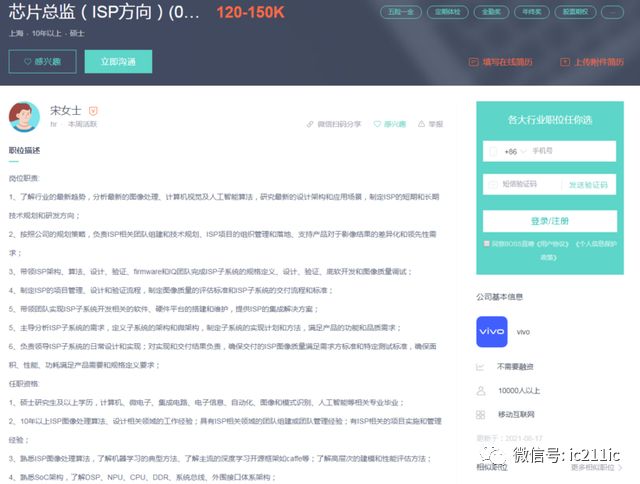This screenshot has width=640, height=484.
Task: Click the 上传附件简历 upload icon
Action: click(x=565, y=62)
